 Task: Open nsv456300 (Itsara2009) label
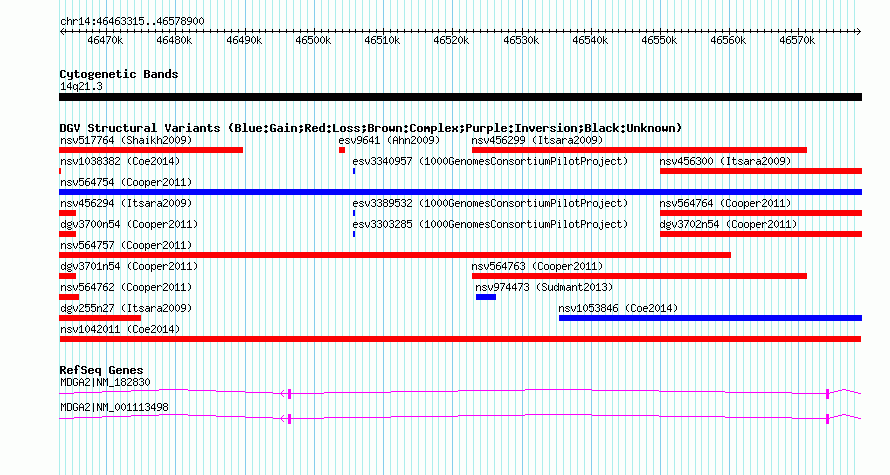725,161
